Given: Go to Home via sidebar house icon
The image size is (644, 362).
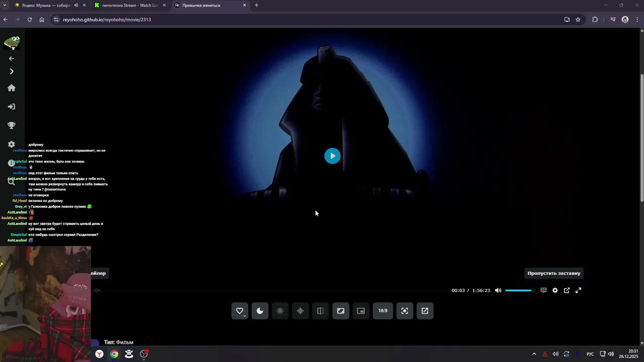Looking at the screenshot, I should tap(12, 88).
